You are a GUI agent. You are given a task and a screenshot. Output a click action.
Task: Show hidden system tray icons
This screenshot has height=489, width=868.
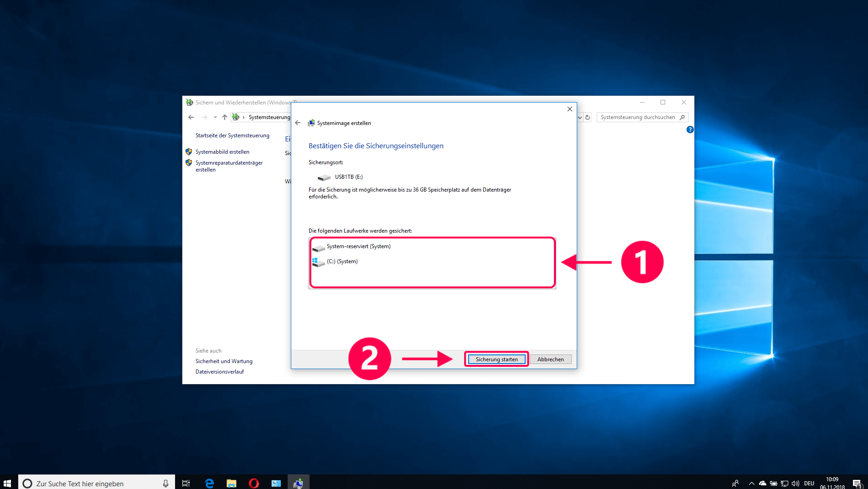pyautogui.click(x=751, y=484)
